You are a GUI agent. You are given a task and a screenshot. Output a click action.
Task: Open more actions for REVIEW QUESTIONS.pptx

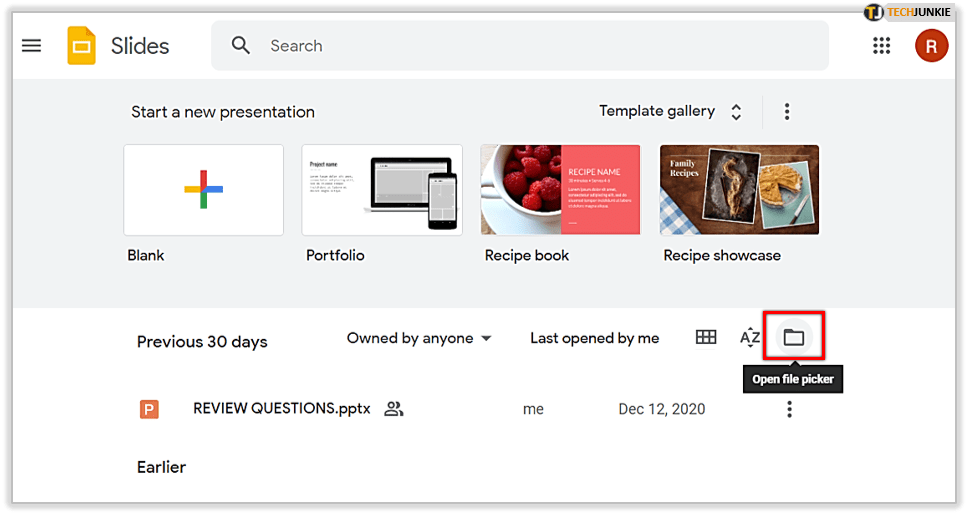789,409
